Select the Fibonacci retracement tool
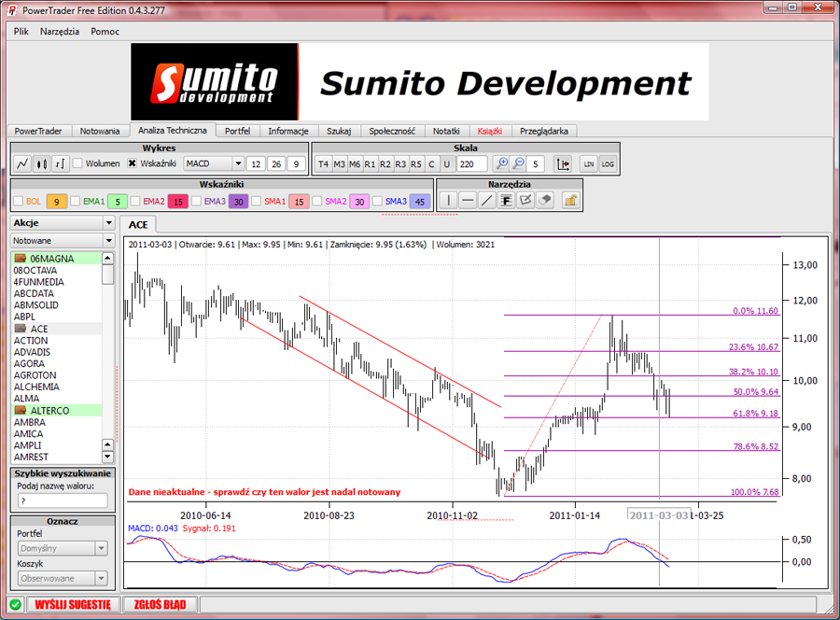 [506, 201]
